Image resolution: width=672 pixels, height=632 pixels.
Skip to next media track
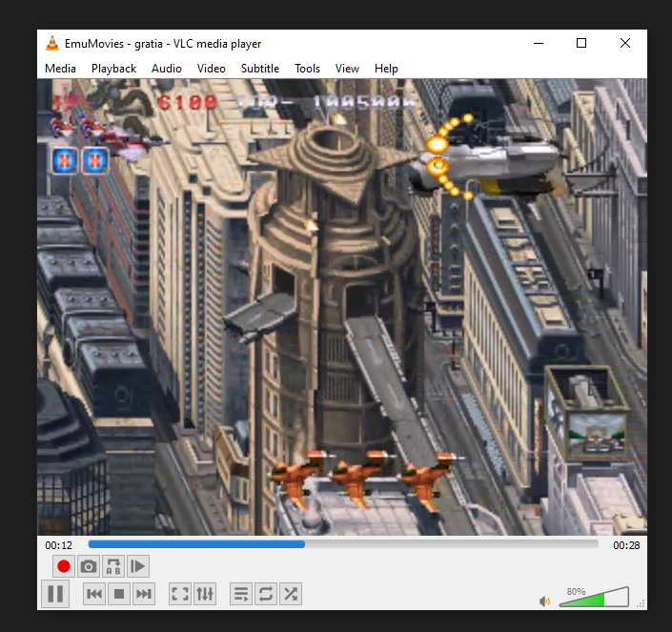point(144,594)
